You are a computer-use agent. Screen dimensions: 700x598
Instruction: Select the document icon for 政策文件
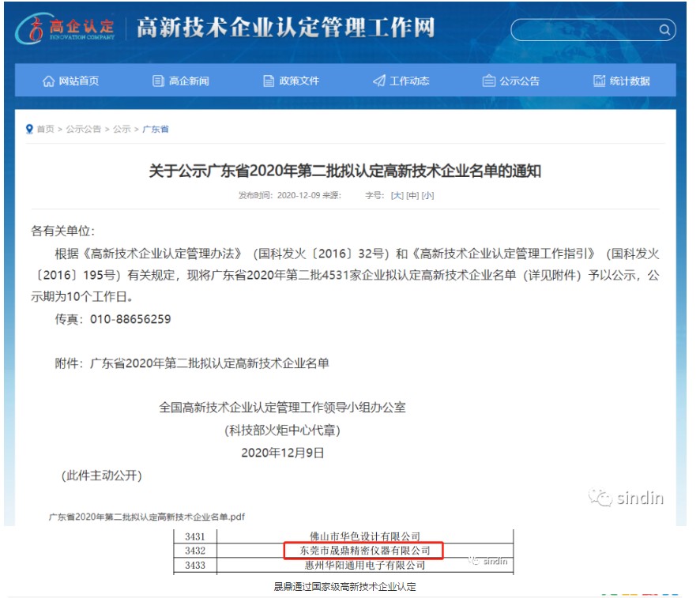(269, 81)
